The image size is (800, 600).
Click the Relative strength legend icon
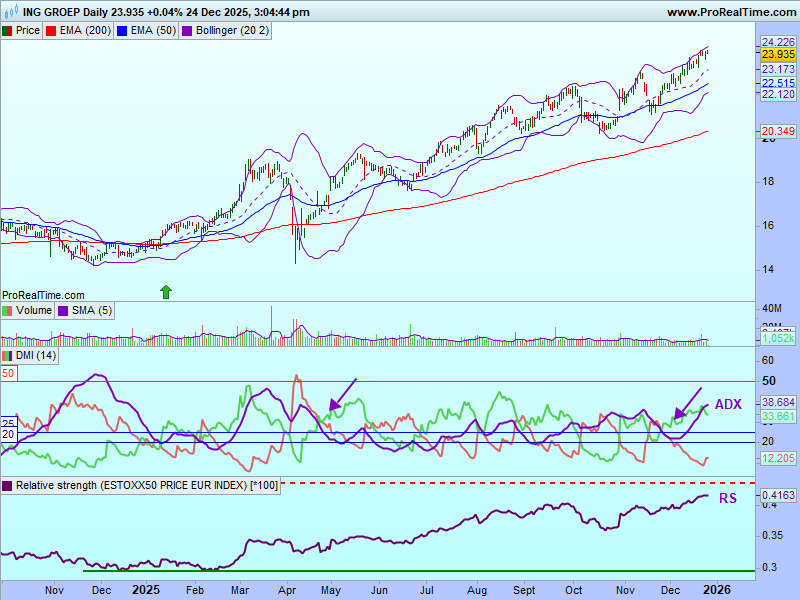(8, 485)
